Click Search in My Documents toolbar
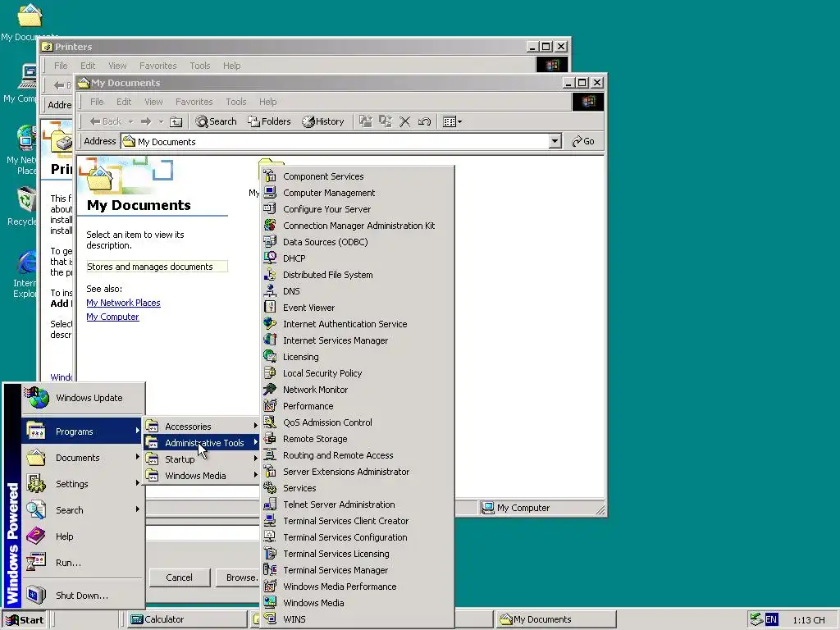The height and width of the screenshot is (630, 840). [x=216, y=121]
